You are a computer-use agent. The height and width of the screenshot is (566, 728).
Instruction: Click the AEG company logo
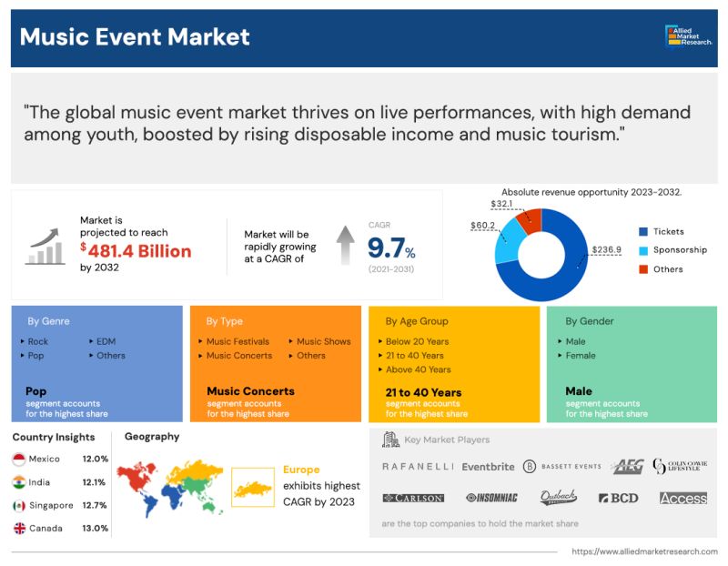[628, 466]
